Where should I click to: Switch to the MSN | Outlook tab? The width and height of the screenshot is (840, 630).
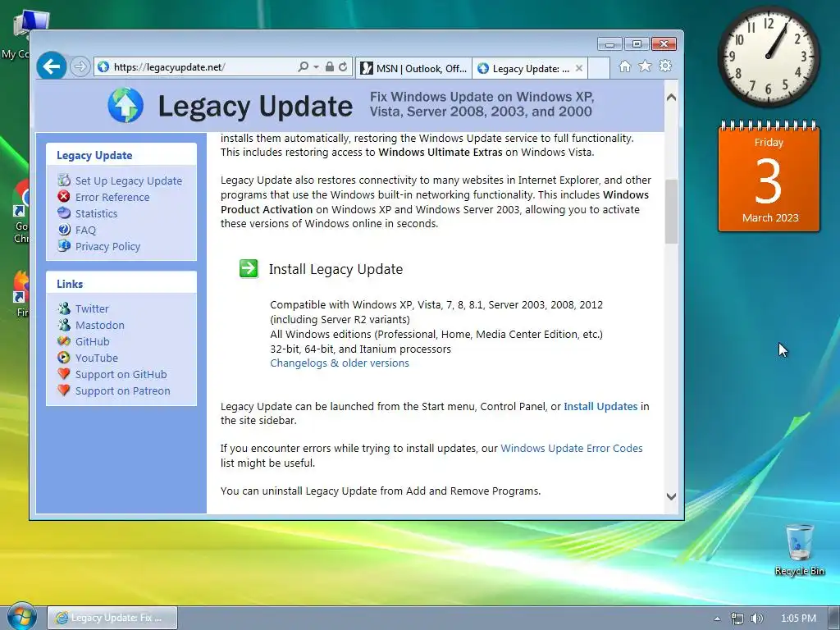coord(413,68)
